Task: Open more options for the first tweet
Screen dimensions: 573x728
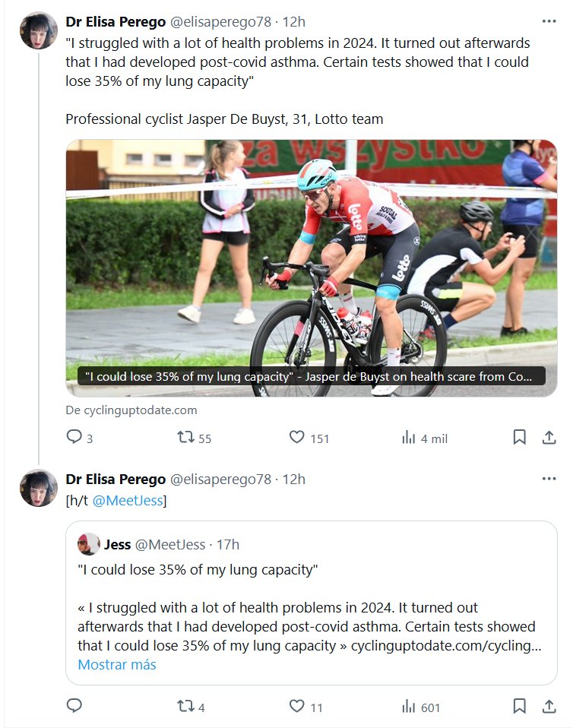Action: click(549, 21)
